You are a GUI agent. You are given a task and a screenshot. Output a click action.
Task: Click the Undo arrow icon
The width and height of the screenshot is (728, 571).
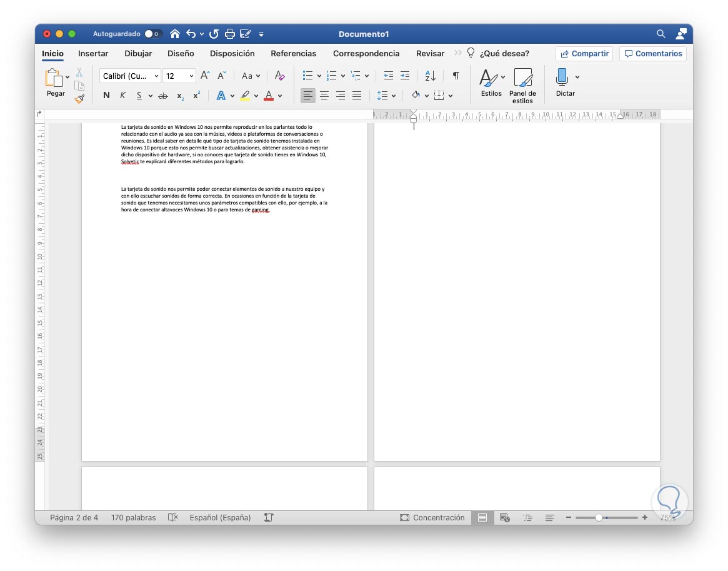click(x=191, y=34)
